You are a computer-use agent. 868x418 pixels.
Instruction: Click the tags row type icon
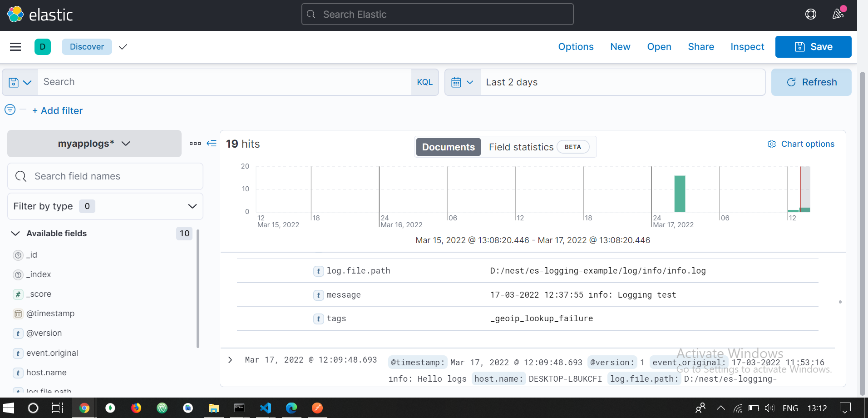(319, 319)
